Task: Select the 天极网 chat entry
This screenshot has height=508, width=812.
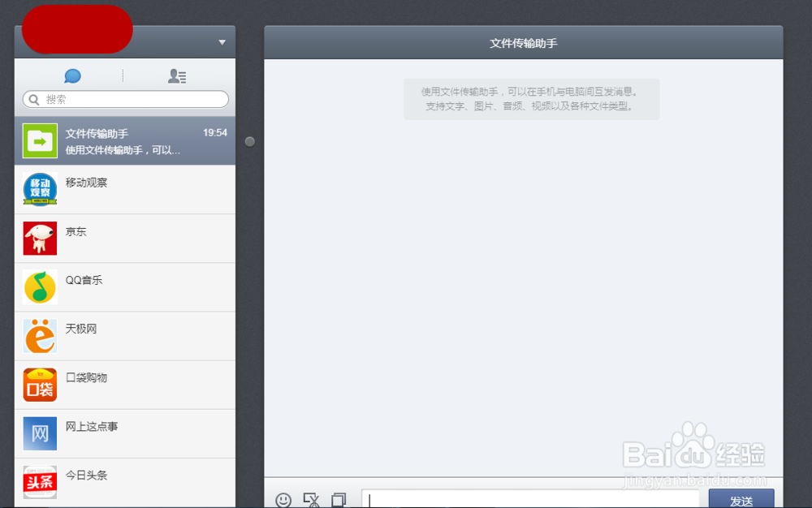Action: [124, 335]
